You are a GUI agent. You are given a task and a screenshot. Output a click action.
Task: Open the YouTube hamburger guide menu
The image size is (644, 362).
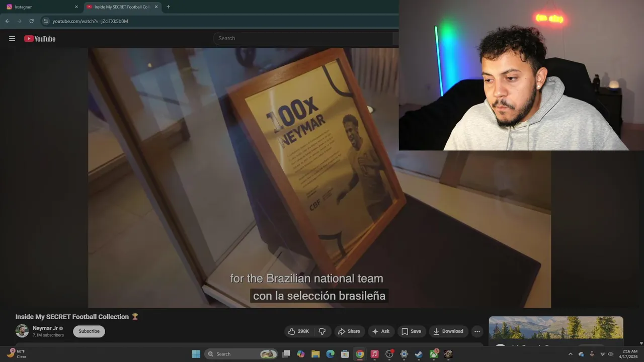click(x=12, y=39)
